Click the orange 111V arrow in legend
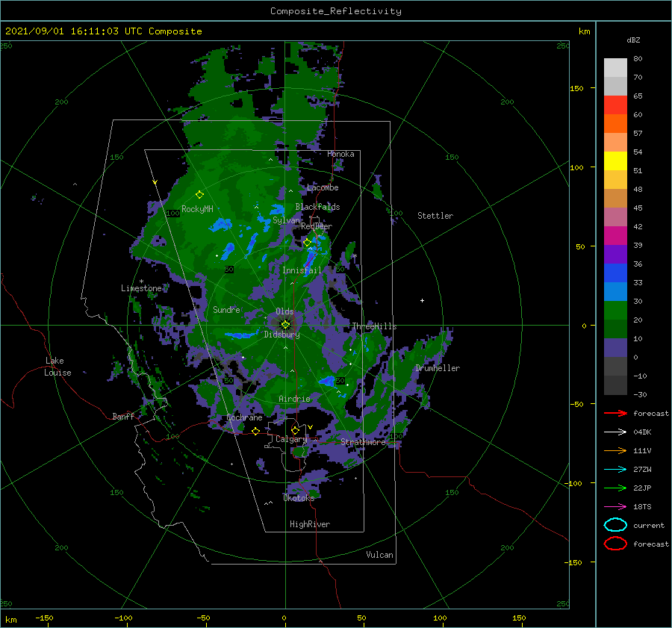Image resolution: width=672 pixels, height=628 pixels. click(615, 450)
